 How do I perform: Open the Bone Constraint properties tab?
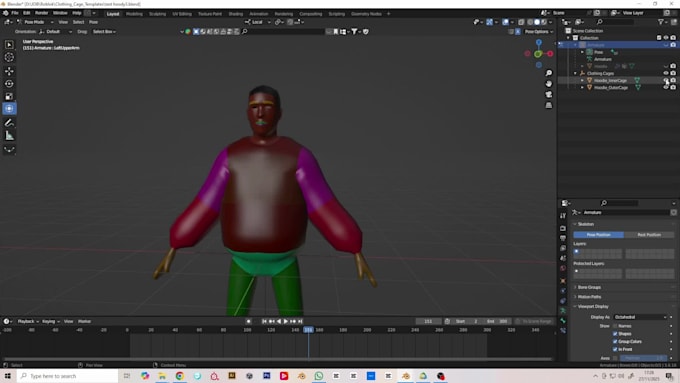click(x=563, y=331)
